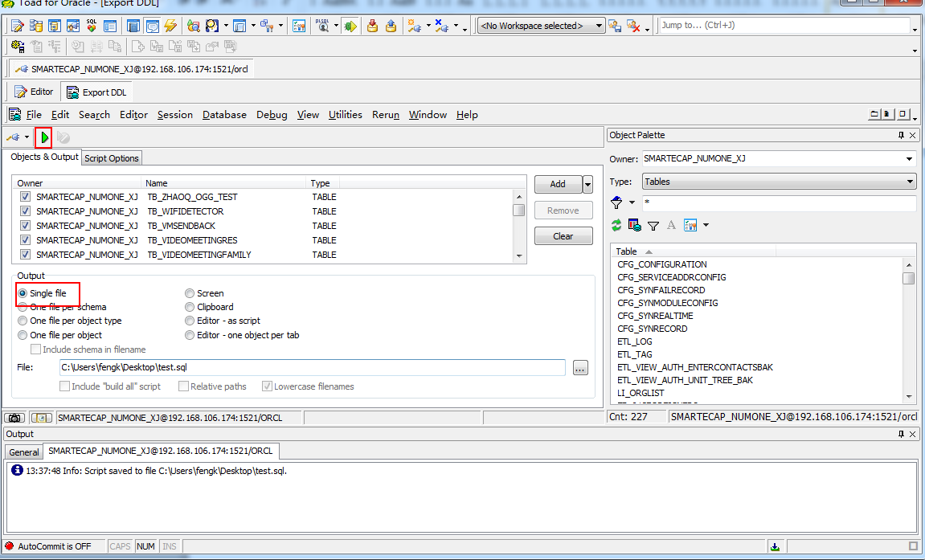Expand the connection plug dropdown near run button
This screenshot has width=925, height=560.
click(x=27, y=137)
